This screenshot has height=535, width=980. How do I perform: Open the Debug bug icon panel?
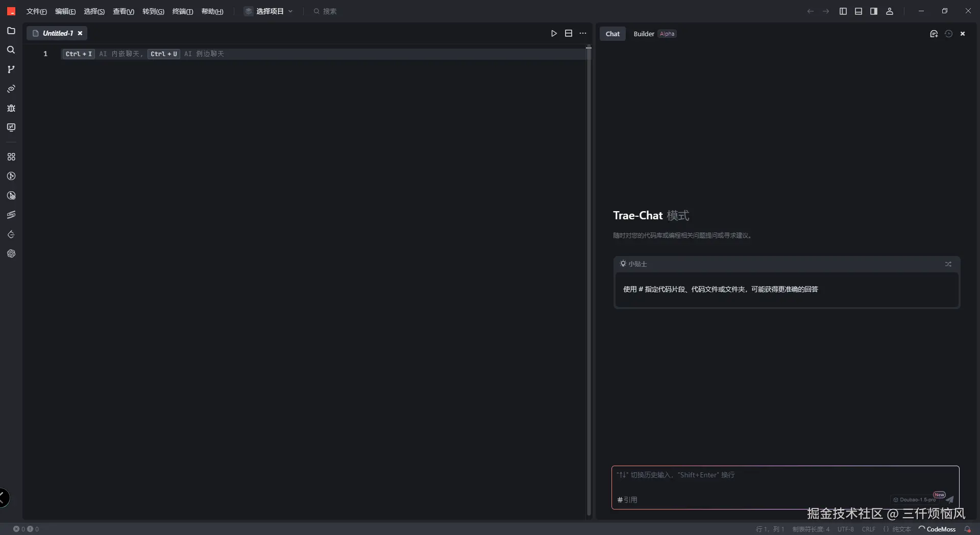(x=11, y=108)
